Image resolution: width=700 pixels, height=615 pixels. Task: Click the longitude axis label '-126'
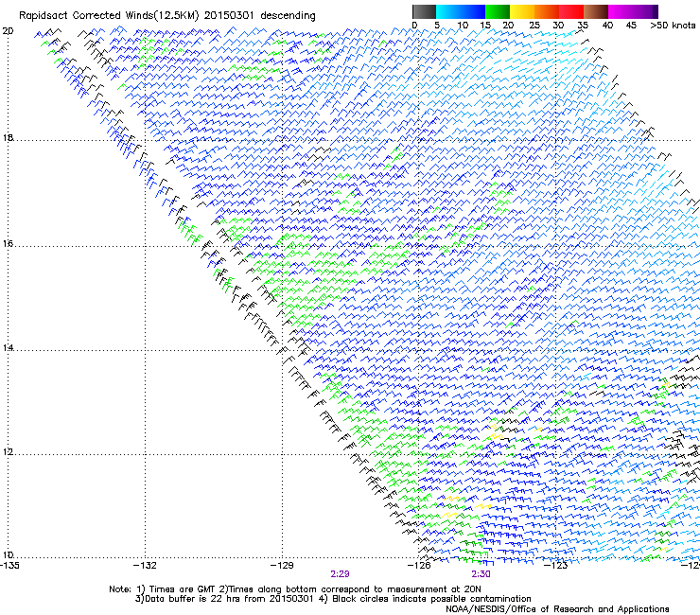[x=419, y=566]
